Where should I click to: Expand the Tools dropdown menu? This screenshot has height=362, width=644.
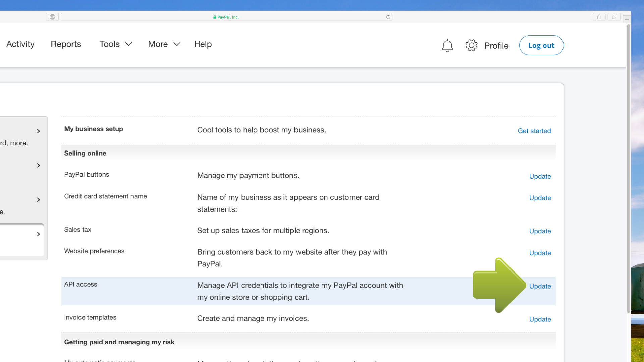pyautogui.click(x=116, y=44)
